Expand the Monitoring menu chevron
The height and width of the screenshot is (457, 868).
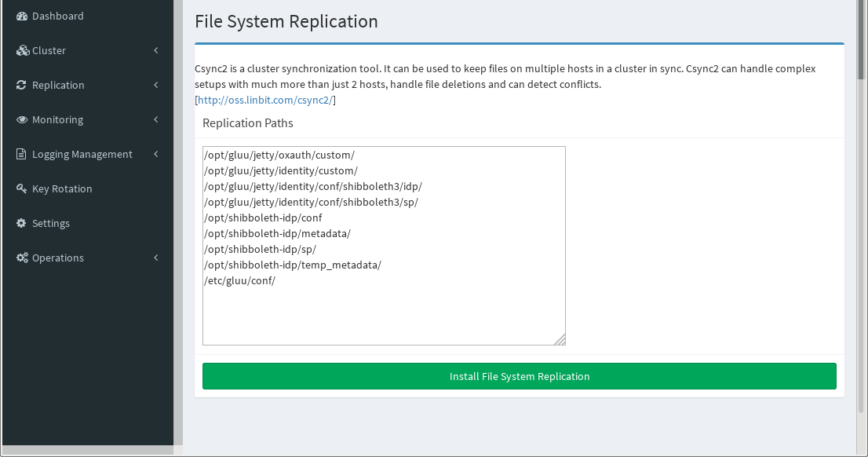coord(156,119)
